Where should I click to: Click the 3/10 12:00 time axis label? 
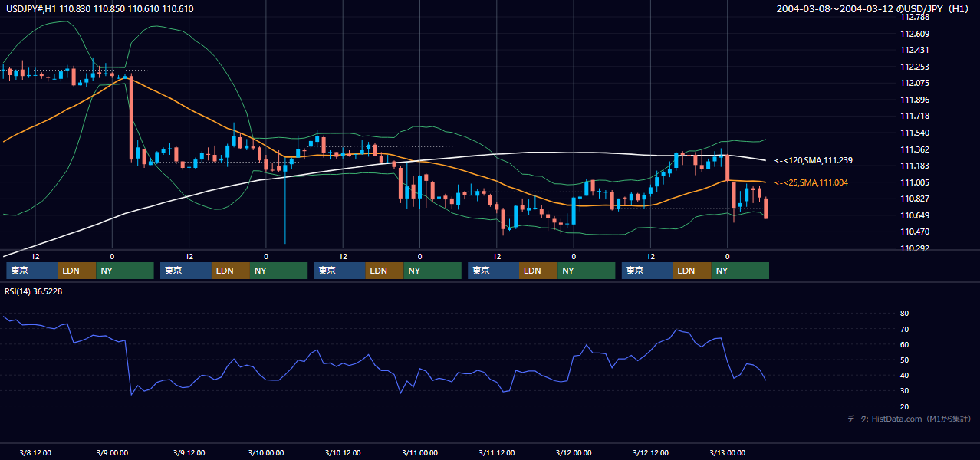pos(343,452)
